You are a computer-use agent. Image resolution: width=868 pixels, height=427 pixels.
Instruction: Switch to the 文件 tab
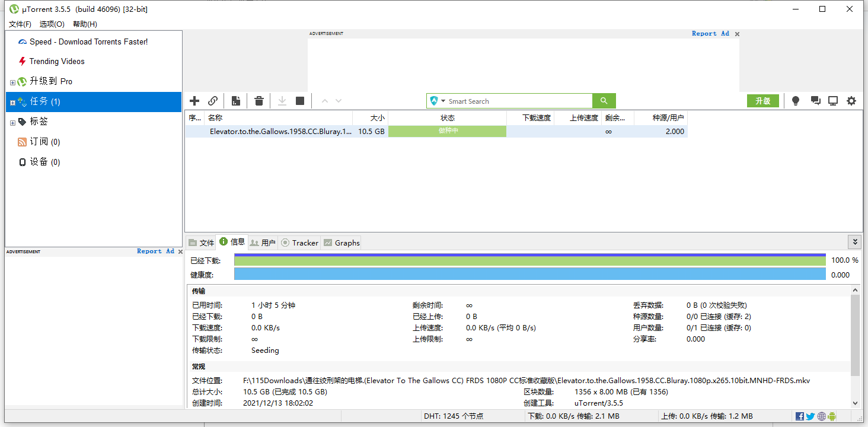(x=201, y=243)
